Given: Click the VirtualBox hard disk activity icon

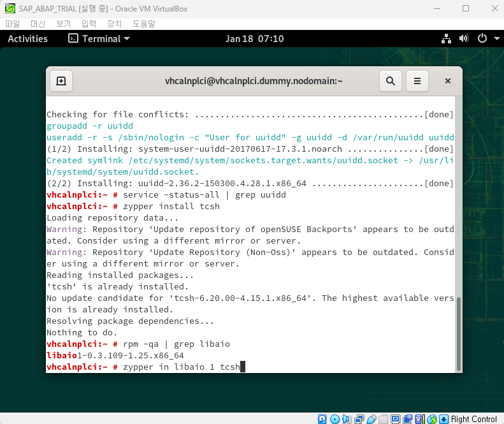Looking at the screenshot, I should [322, 419].
